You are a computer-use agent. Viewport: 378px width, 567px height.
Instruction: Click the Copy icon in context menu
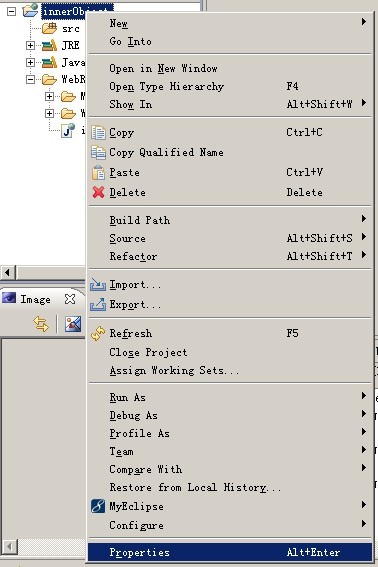pos(98,133)
